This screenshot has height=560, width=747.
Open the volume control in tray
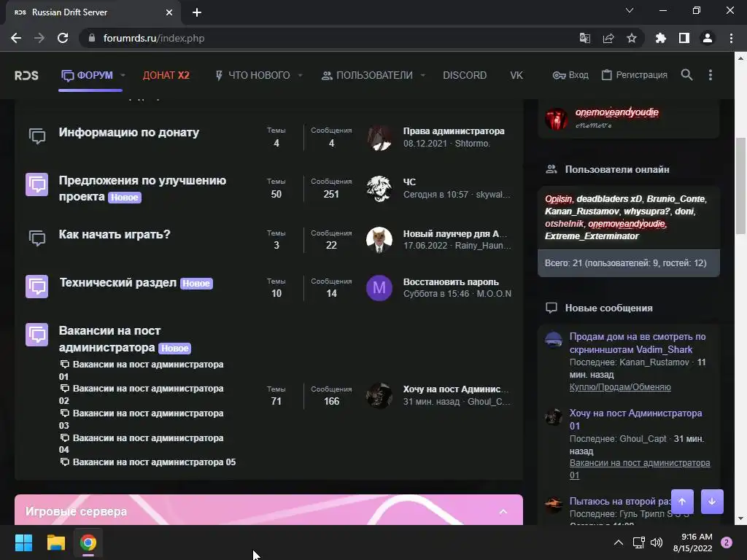pyautogui.click(x=657, y=542)
